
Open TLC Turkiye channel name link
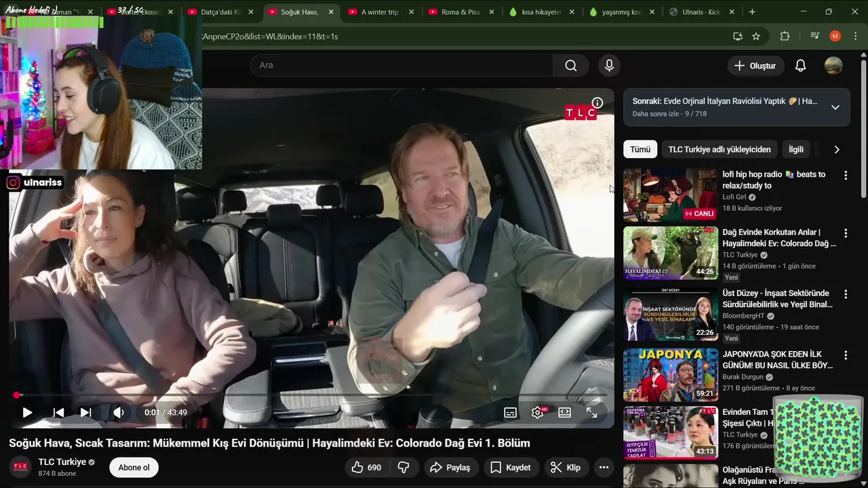pos(62,462)
